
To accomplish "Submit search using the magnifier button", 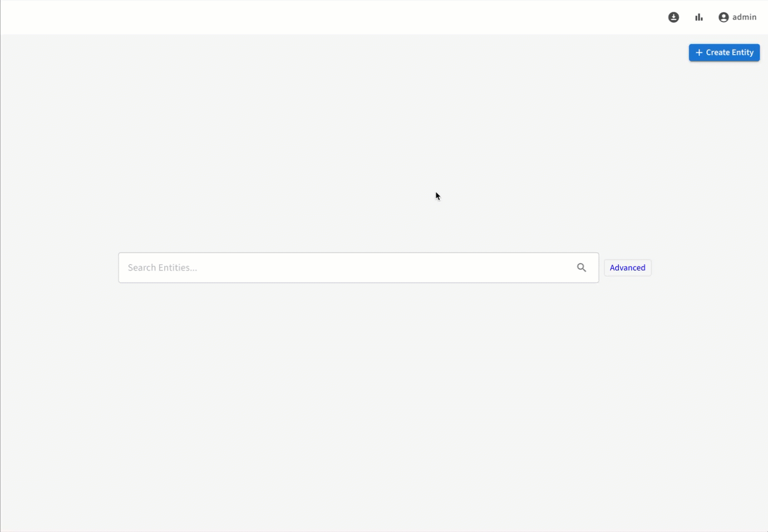I will point(582,268).
